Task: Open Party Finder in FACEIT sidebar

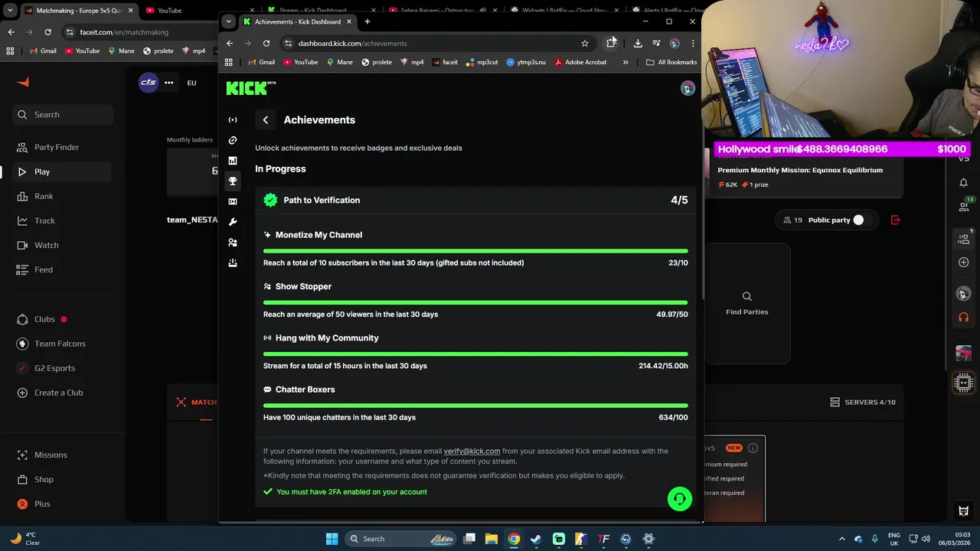Action: pyautogui.click(x=63, y=148)
